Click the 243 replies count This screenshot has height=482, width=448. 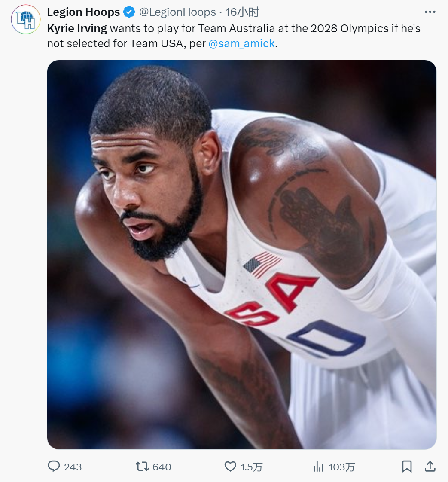tap(73, 467)
